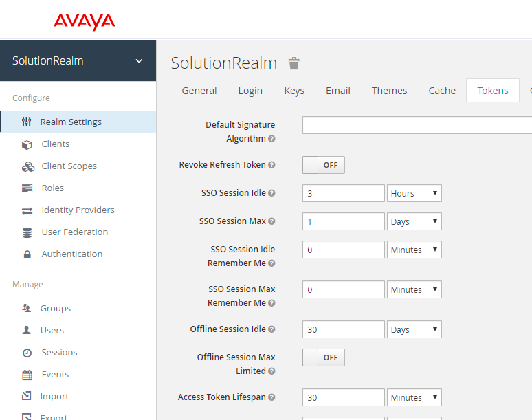Click the Sessions clock icon
Screen dimensions: 532x420
pos(27,353)
